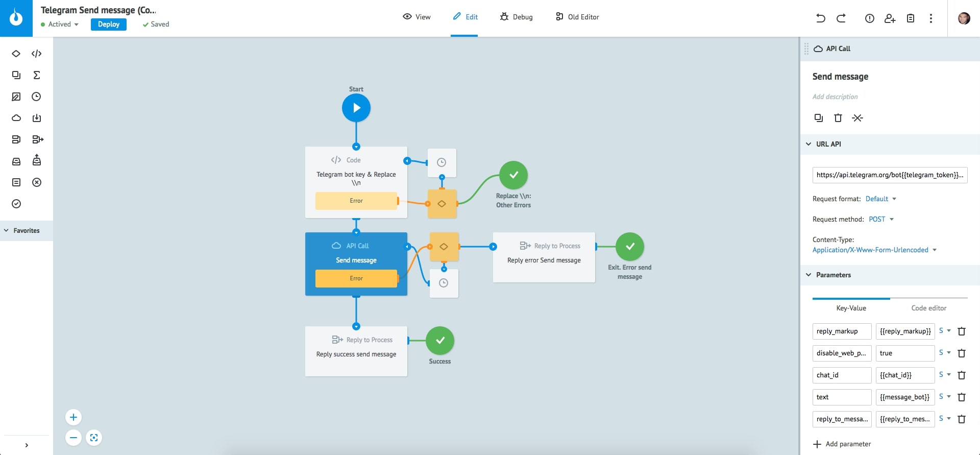Switch to the Code editor tab
This screenshot has width=980, height=455.
928,308
